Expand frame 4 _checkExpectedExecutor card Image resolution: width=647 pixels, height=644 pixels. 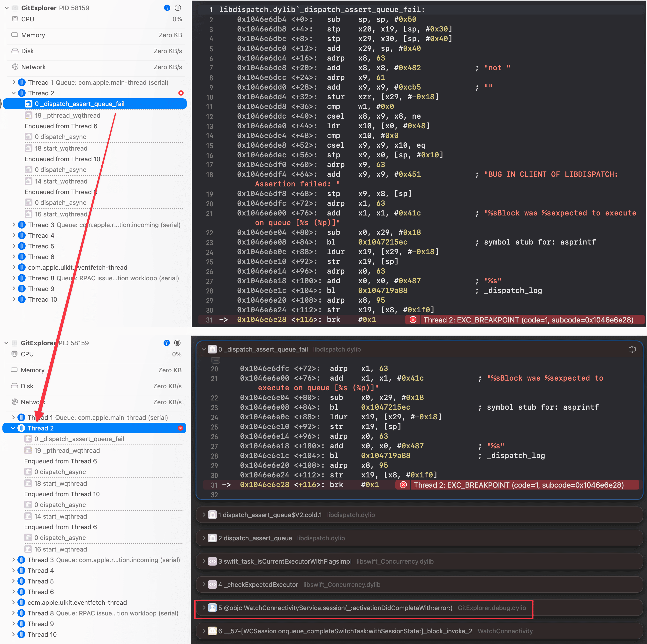(x=204, y=585)
